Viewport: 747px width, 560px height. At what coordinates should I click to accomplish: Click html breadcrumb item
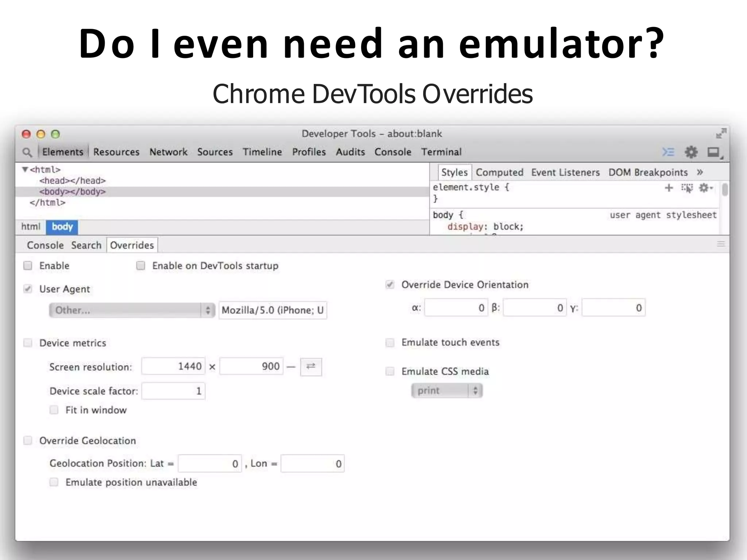31,227
